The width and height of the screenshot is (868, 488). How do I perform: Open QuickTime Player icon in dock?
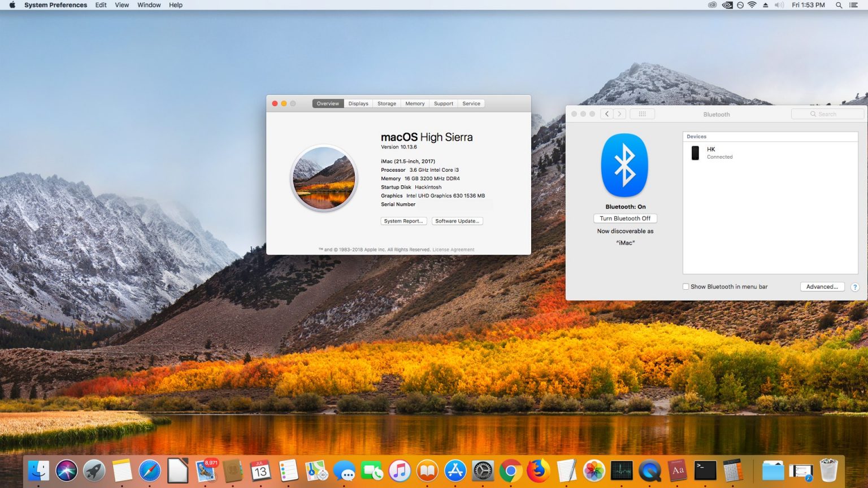[x=649, y=470]
